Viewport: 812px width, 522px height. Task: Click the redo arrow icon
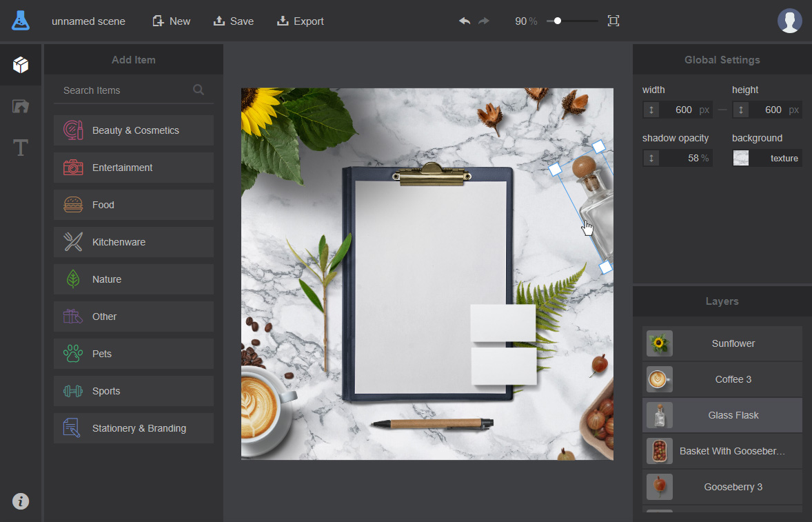pyautogui.click(x=484, y=21)
